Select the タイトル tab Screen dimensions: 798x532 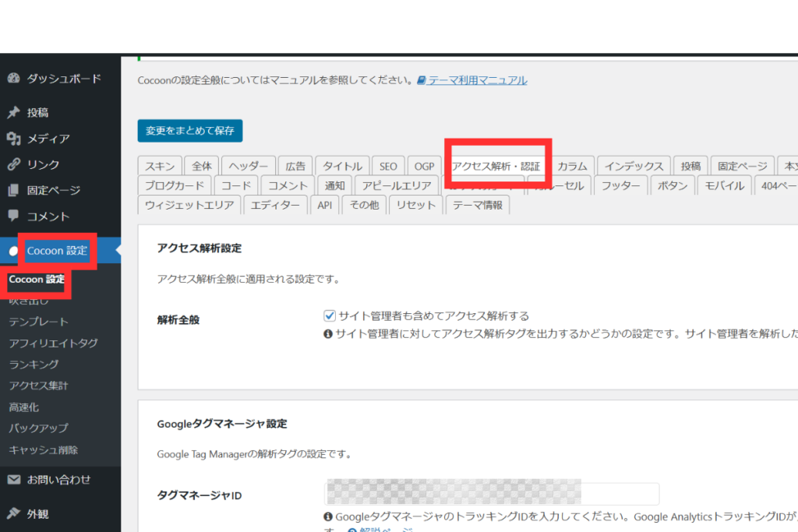[342, 167]
